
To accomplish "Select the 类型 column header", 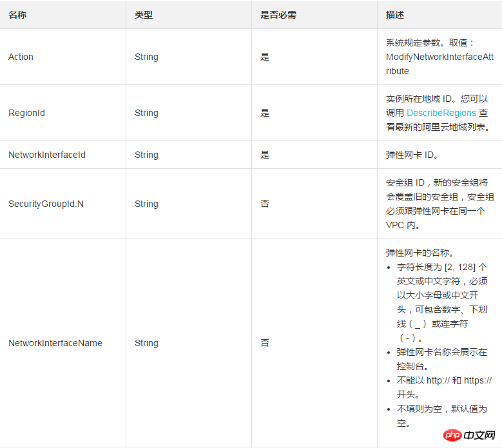I will 144,15.
